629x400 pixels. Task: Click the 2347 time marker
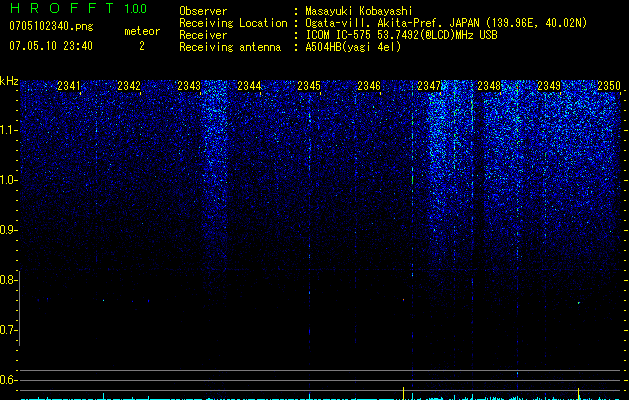429,86
